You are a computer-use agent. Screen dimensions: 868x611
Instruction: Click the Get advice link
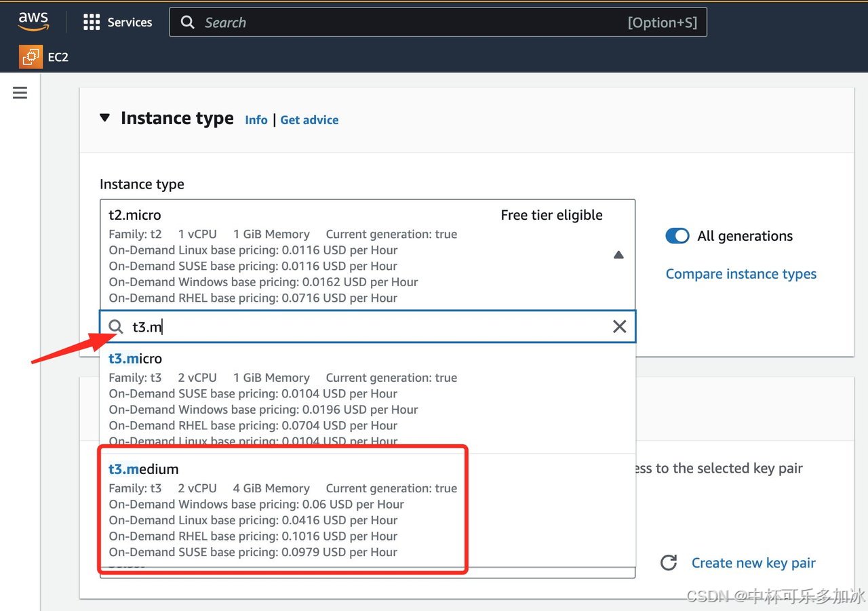(x=309, y=120)
